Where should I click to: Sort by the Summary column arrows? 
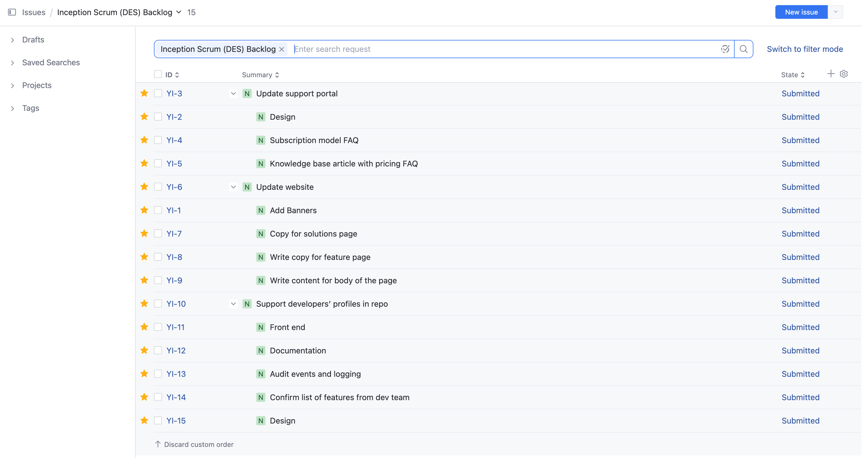(x=277, y=74)
